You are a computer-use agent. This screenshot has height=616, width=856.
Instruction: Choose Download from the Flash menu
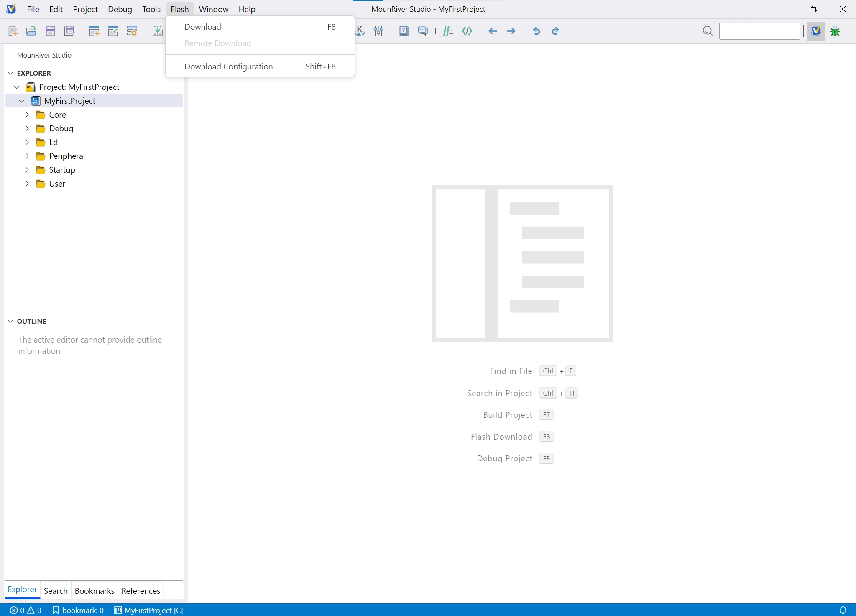pyautogui.click(x=260, y=27)
